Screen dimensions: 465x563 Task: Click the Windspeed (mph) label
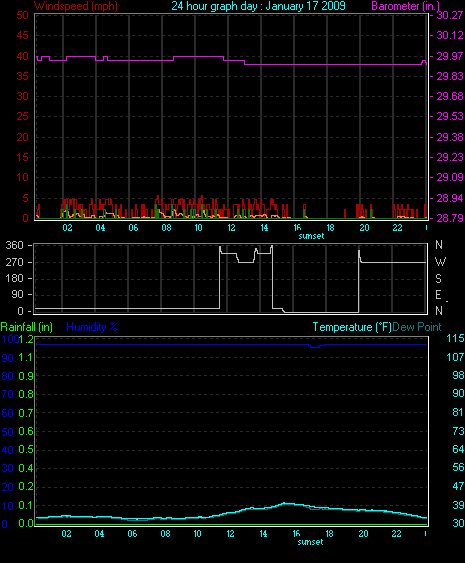[76, 6]
